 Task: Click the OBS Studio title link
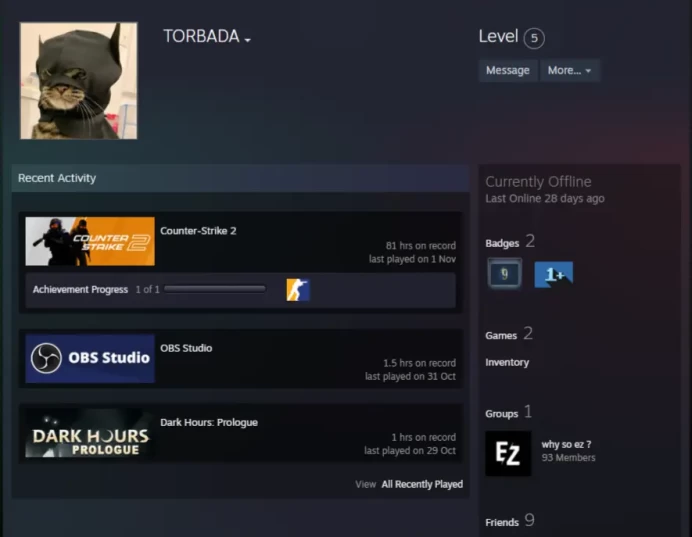pos(186,348)
